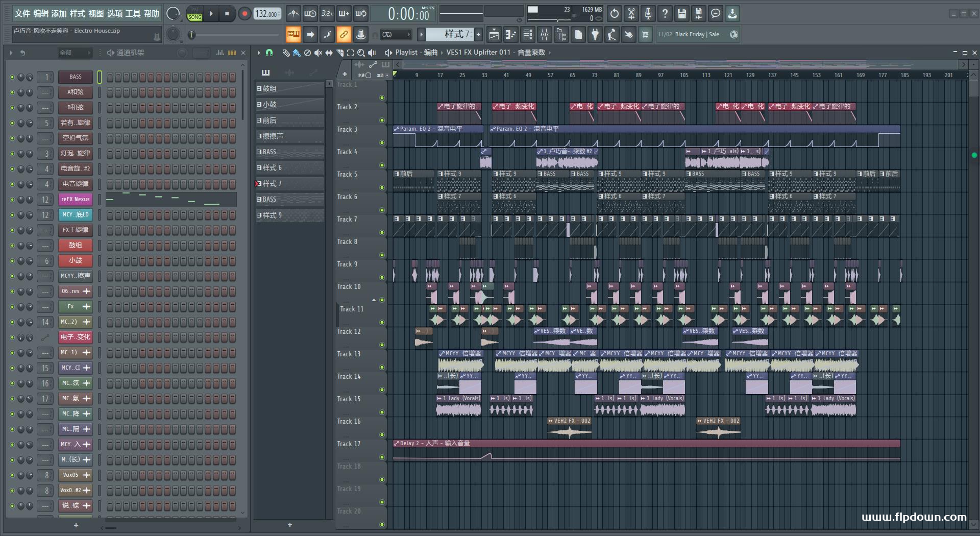Open plugin picker plug icon

click(595, 35)
